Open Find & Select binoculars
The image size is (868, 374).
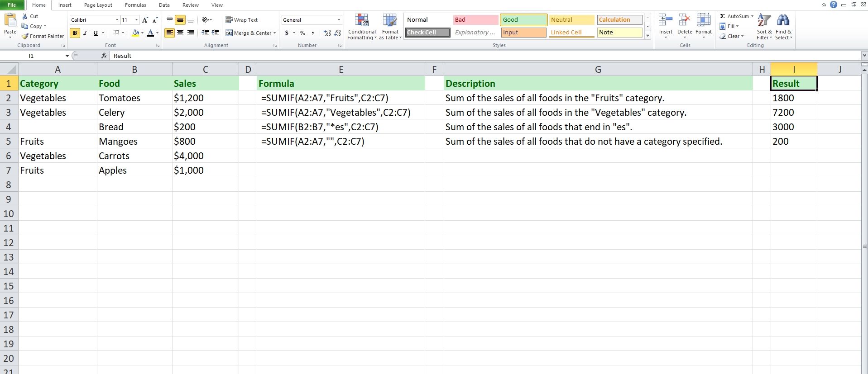783,27
